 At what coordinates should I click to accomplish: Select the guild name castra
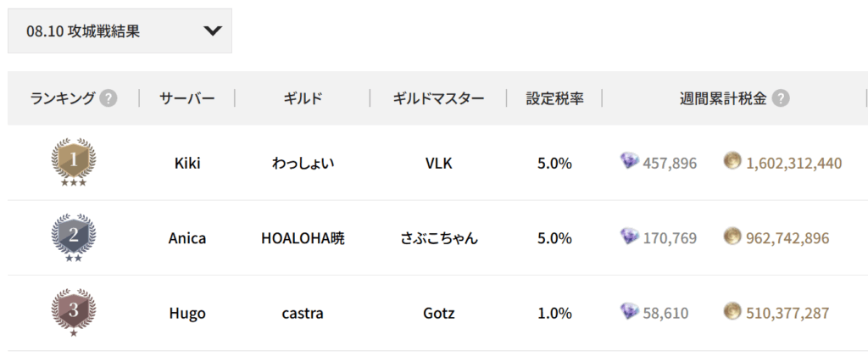(303, 313)
